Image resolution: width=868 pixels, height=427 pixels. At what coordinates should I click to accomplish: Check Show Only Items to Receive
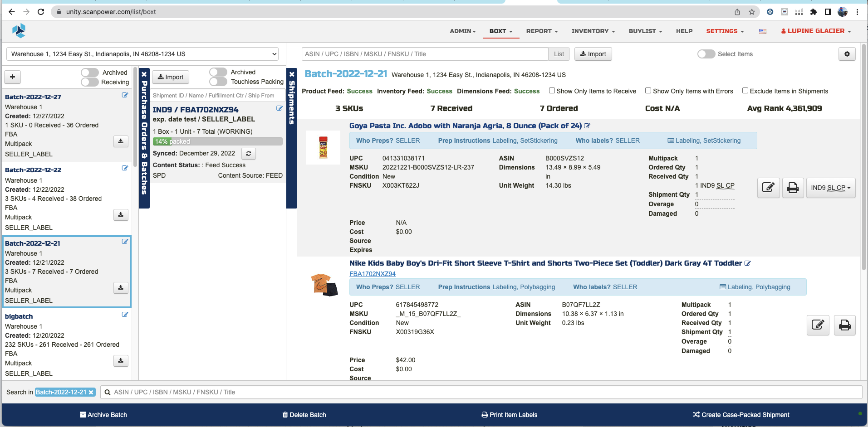(x=552, y=91)
